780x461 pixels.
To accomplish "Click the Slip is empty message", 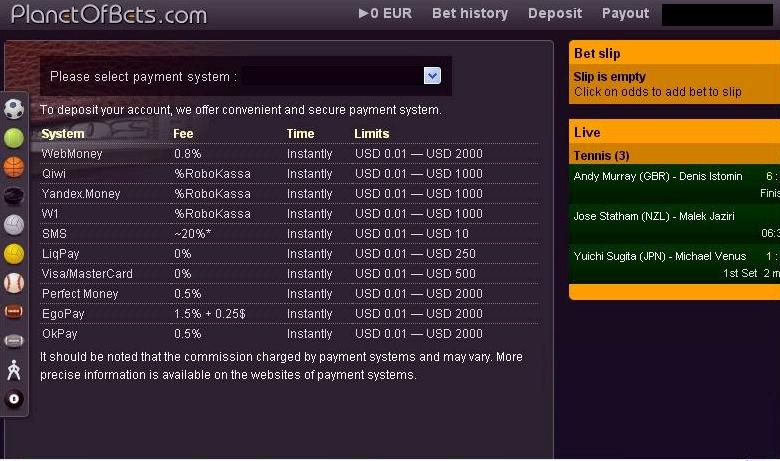I will pyautogui.click(x=609, y=77).
